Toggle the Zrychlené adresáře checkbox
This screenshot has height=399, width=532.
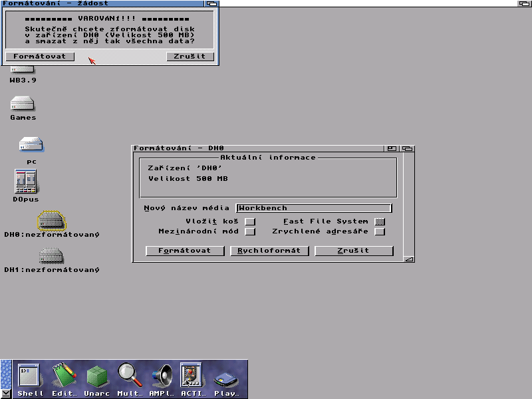(380, 232)
